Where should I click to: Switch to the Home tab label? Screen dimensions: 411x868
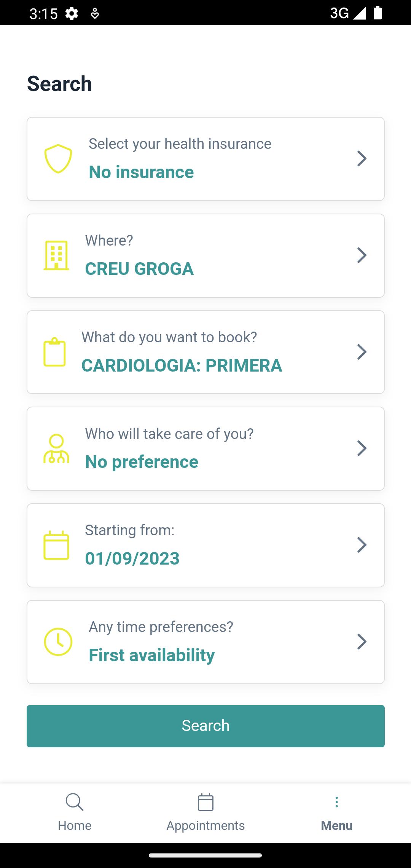tap(75, 825)
